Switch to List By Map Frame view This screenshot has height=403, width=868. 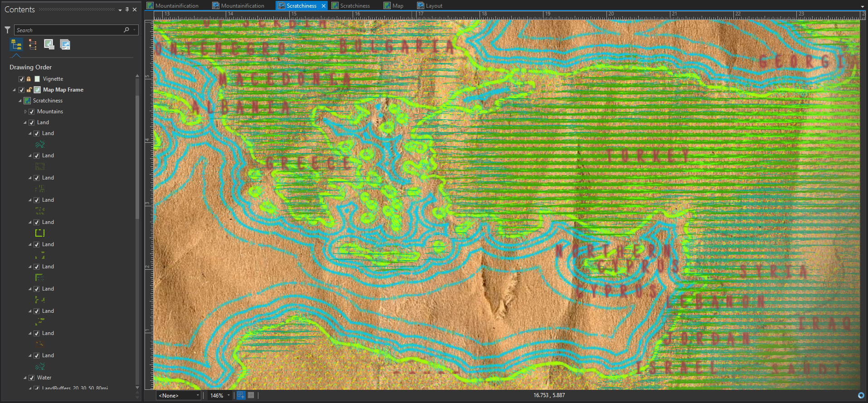(49, 44)
